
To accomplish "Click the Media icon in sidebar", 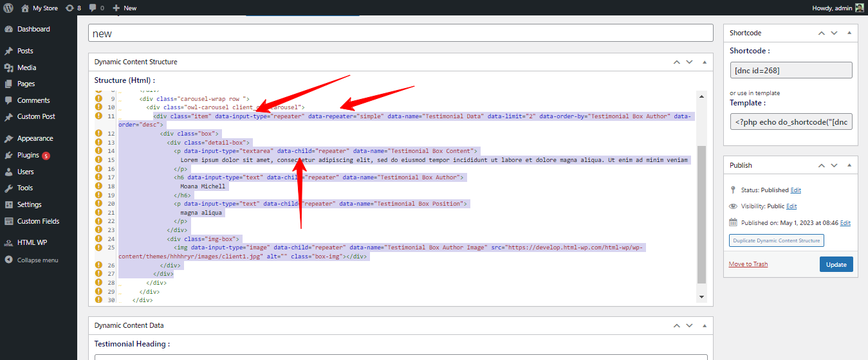I will click(9, 67).
